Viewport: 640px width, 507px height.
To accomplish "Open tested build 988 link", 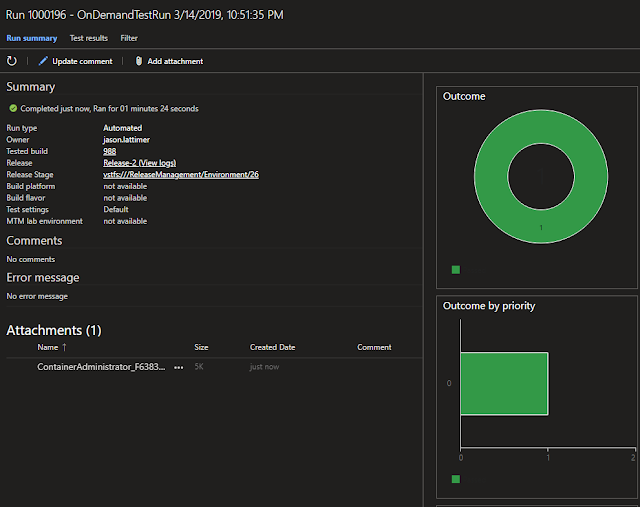I will pos(110,151).
